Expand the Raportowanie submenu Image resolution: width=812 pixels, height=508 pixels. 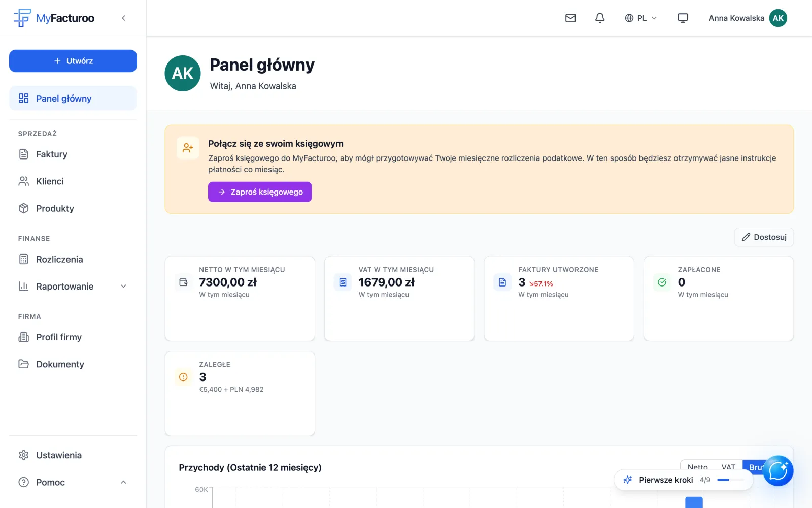[123, 287]
